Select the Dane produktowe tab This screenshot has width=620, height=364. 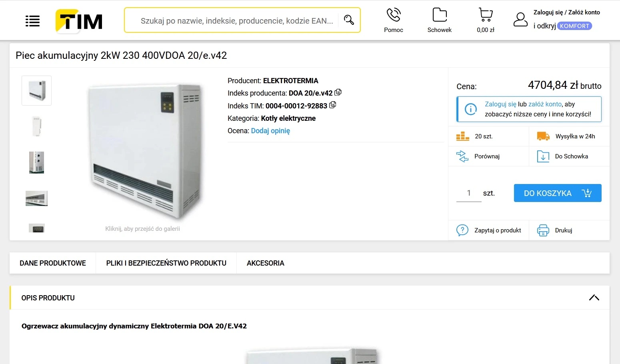click(53, 263)
